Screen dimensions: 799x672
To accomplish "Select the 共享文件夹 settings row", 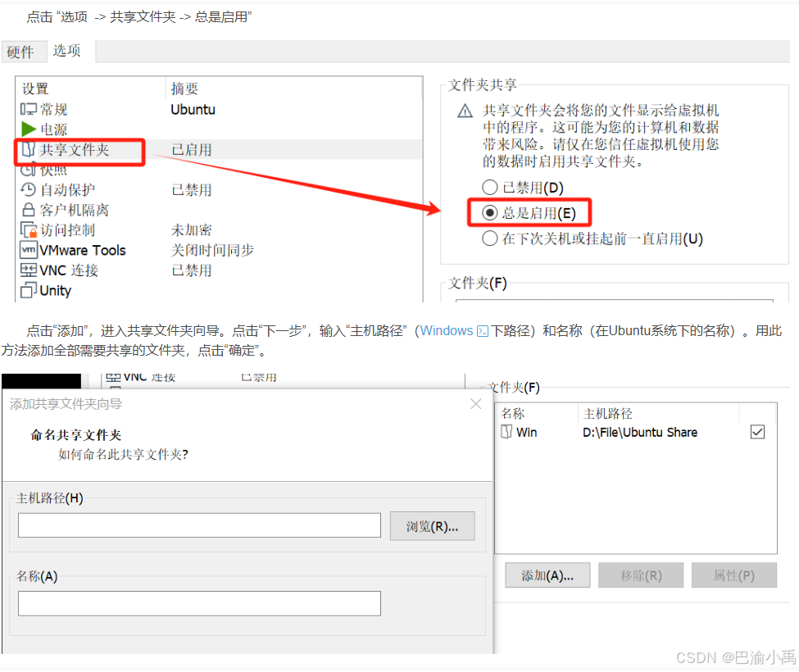I will click(x=219, y=149).
